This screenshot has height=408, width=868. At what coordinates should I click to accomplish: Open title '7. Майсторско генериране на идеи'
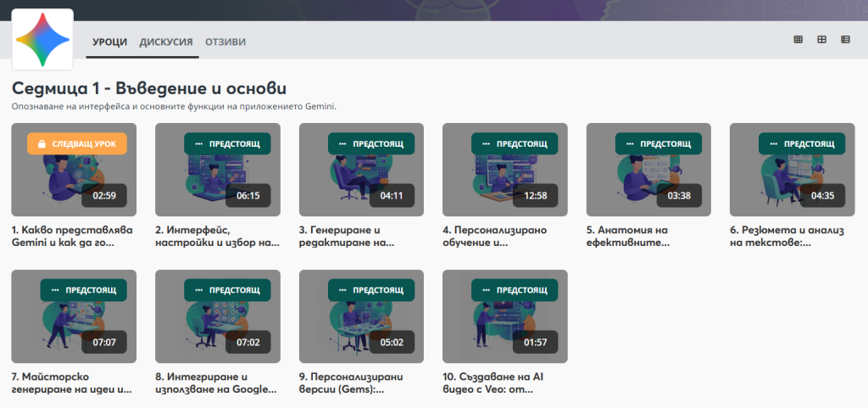tap(72, 383)
